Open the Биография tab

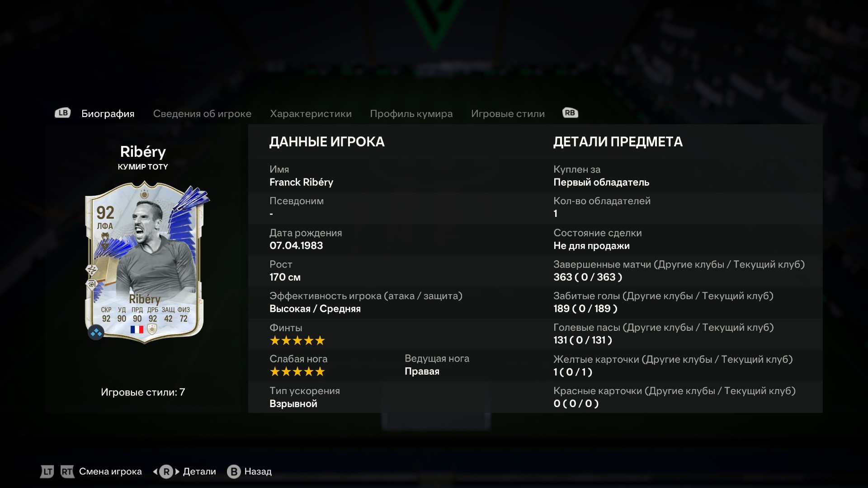pos(108,113)
